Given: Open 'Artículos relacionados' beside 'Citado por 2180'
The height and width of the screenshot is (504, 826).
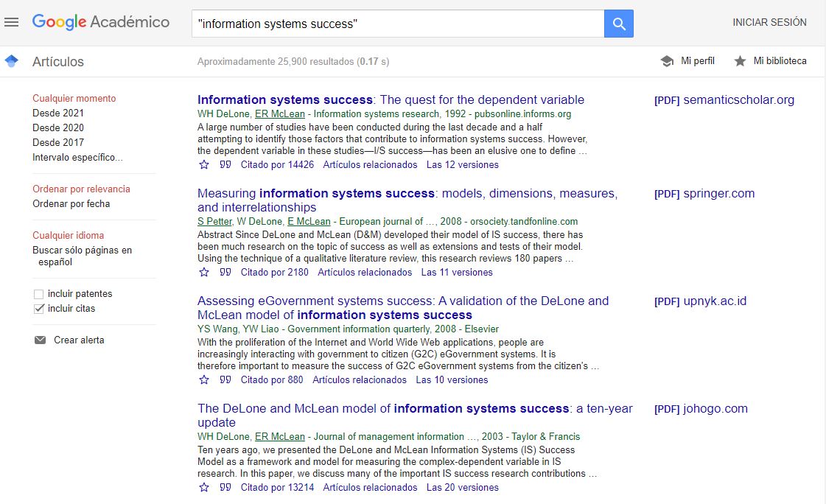Looking at the screenshot, I should 365,273.
